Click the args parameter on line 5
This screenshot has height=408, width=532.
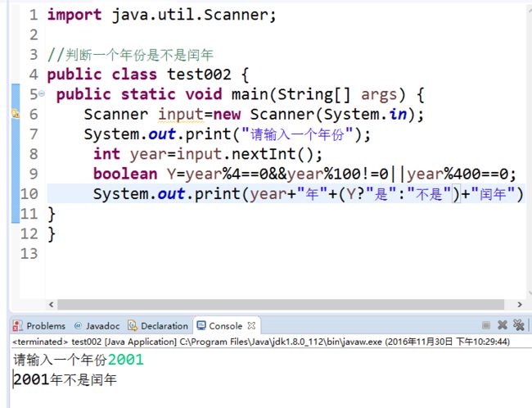pyautogui.click(x=379, y=95)
